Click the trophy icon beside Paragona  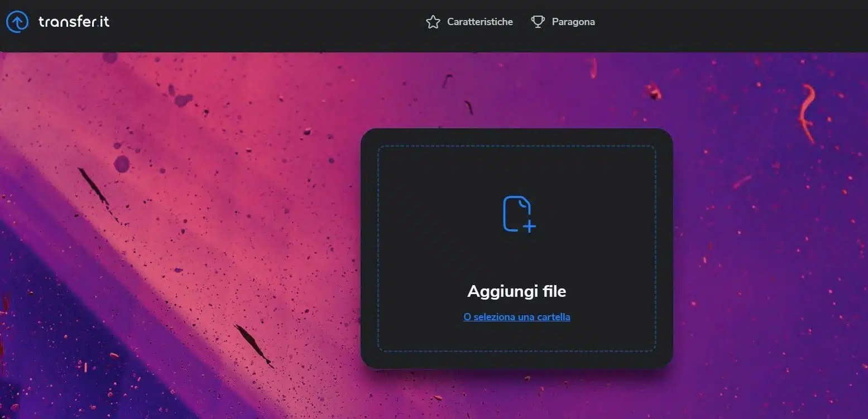click(x=538, y=22)
